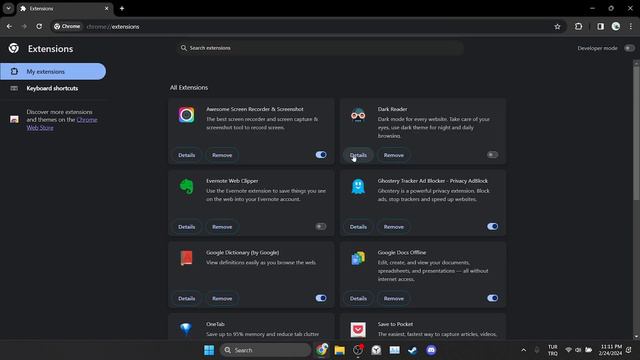The image size is (640, 360).
Task: Open the side panel icon in toolbar
Action: 600,27
